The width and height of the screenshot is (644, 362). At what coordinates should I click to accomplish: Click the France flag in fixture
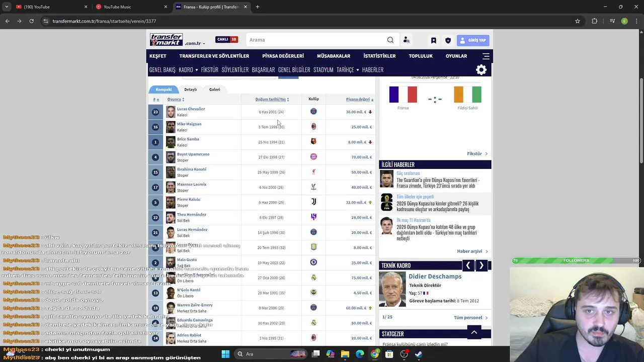tap(403, 95)
